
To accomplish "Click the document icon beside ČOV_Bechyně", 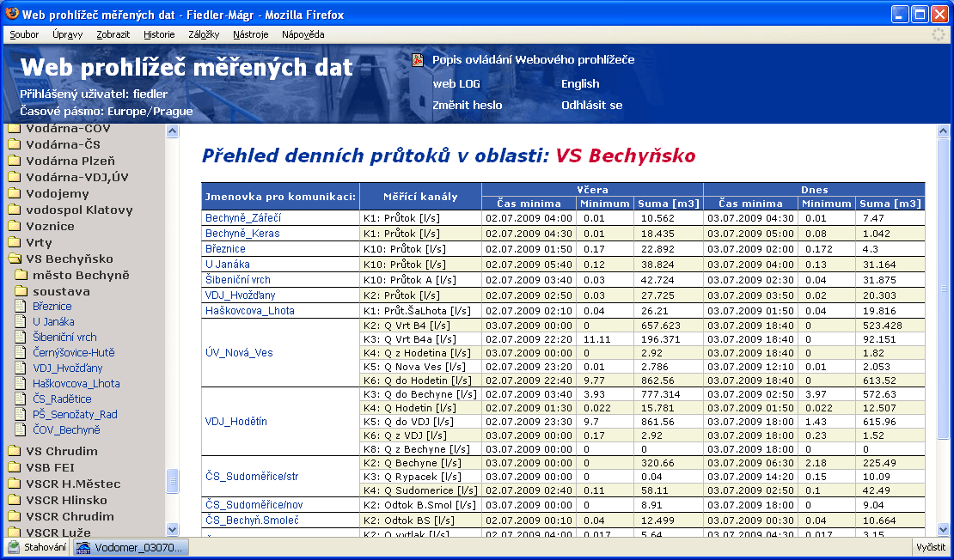I will click(x=21, y=430).
